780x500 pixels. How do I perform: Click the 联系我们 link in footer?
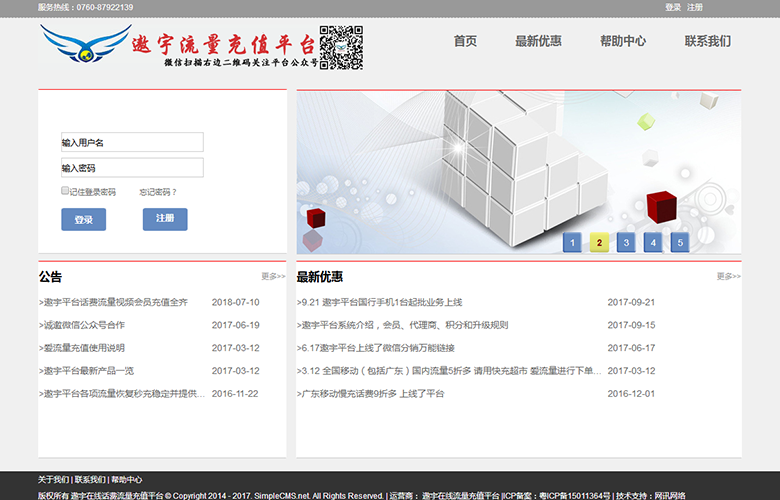click(x=90, y=480)
